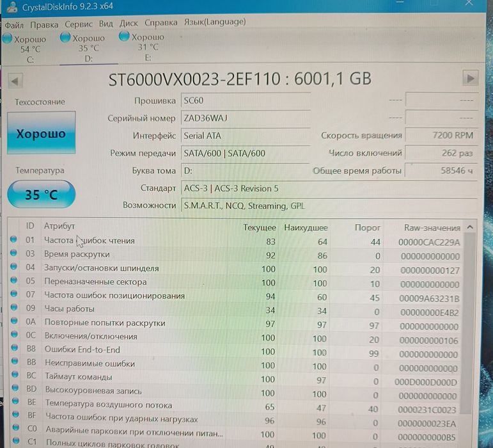
Task: Click status dot of row 03 Время раскрутки
Action: tap(13, 253)
